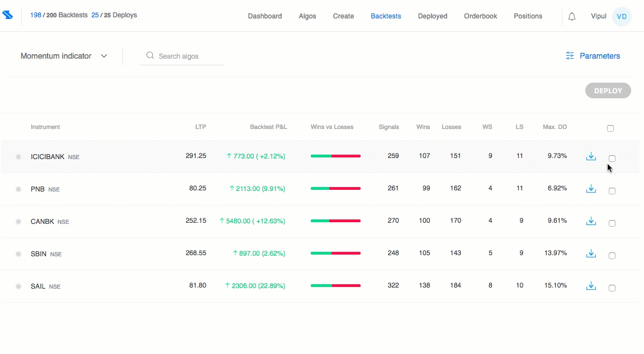Screen dimensions: 644x354
Task: Switch to the Deployed tab
Action: click(x=433, y=16)
